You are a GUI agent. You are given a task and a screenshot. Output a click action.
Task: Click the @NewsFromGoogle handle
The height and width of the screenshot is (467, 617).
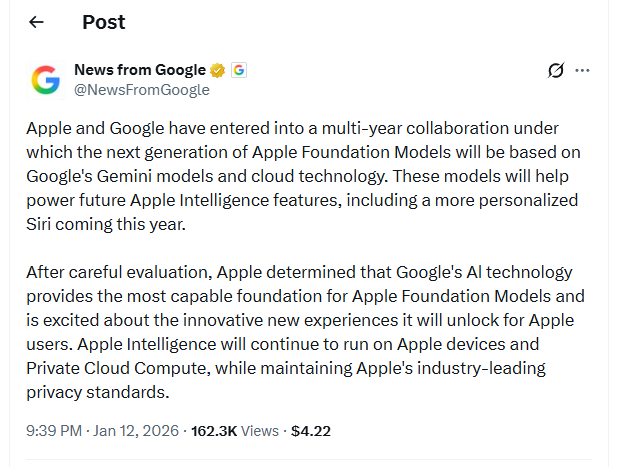[142, 90]
